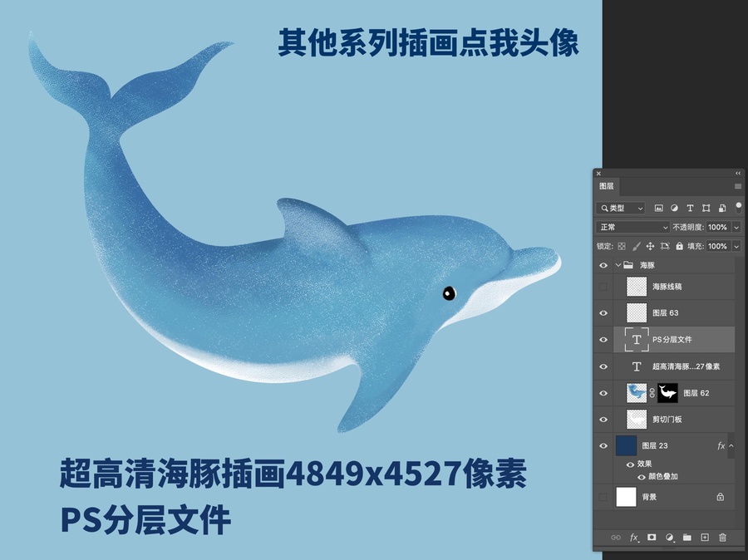
Task: Click fx icon on 图层 23 row
Action: tap(721, 445)
